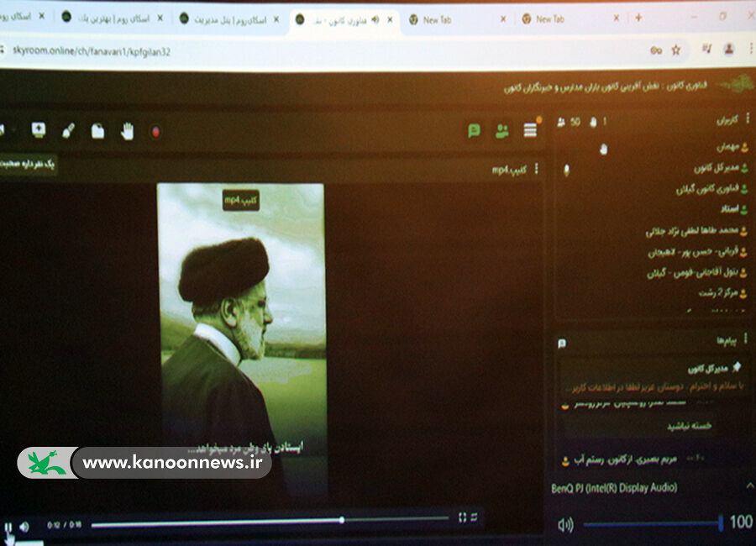Mute the video player volume
The image size is (756, 546).
[x=24, y=527]
